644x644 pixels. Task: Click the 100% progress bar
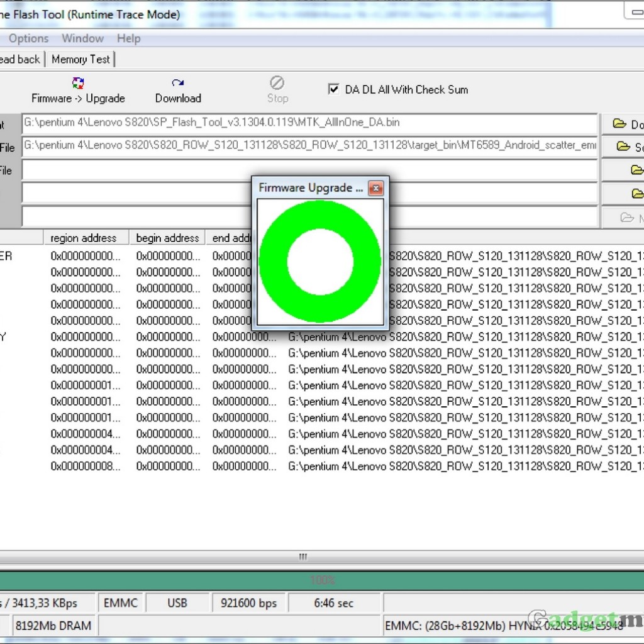tap(322, 580)
